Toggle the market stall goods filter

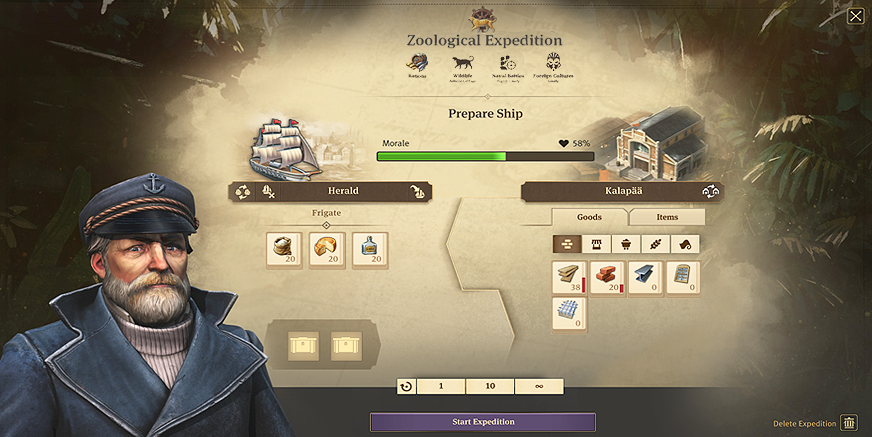pyautogui.click(x=597, y=244)
